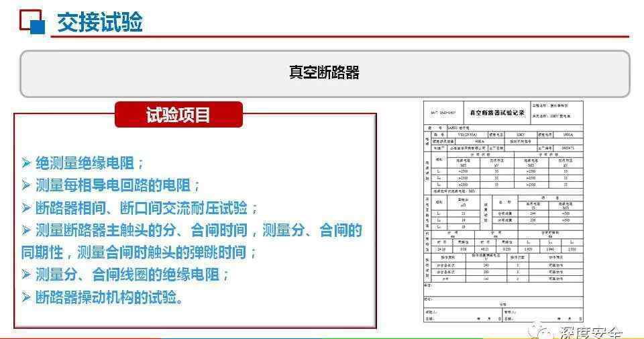Click arrow bullet before 绝测量绝缘电阻
Image resolution: width=644 pixels, height=339 pixels.
click(26, 162)
